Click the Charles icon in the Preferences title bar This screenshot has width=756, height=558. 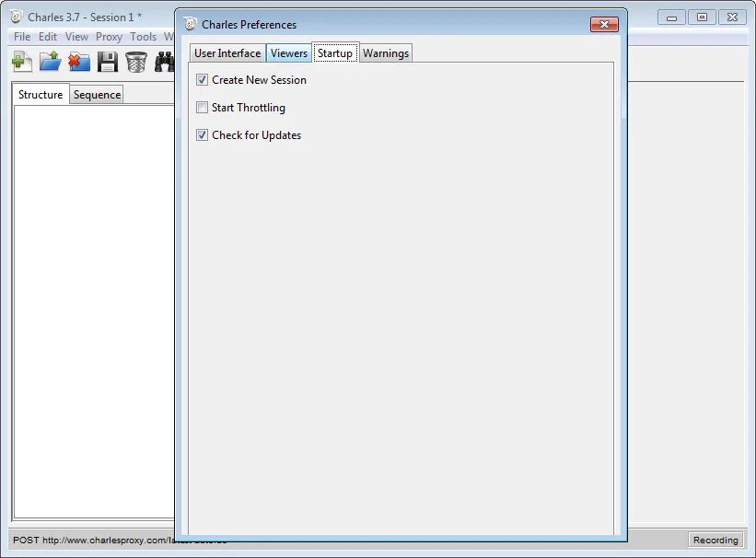click(x=191, y=24)
